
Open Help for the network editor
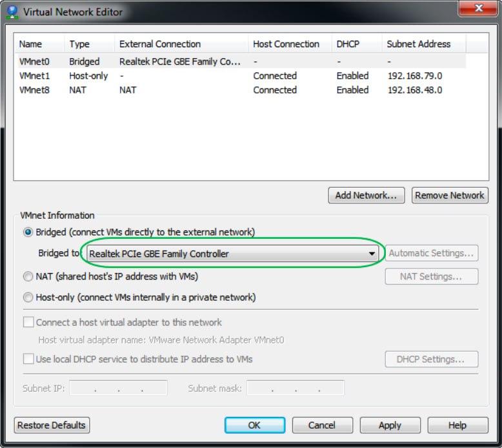pyautogui.click(x=458, y=425)
